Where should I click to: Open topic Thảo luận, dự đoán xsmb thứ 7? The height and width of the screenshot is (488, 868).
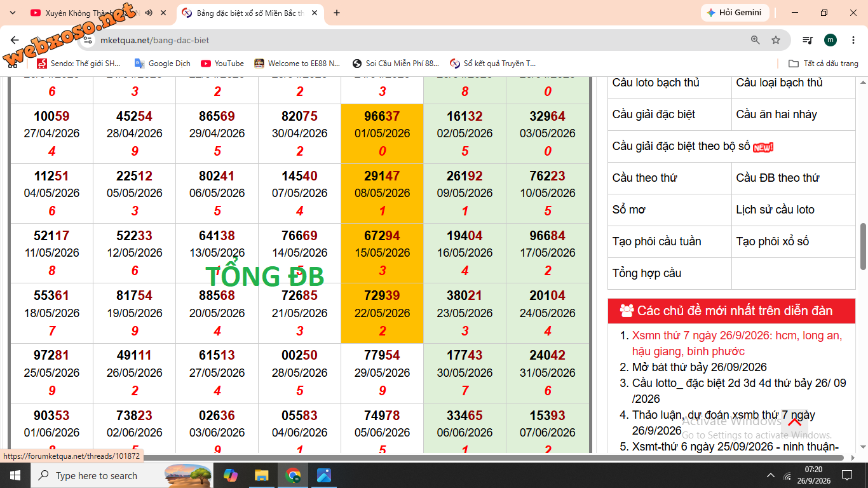(724, 423)
